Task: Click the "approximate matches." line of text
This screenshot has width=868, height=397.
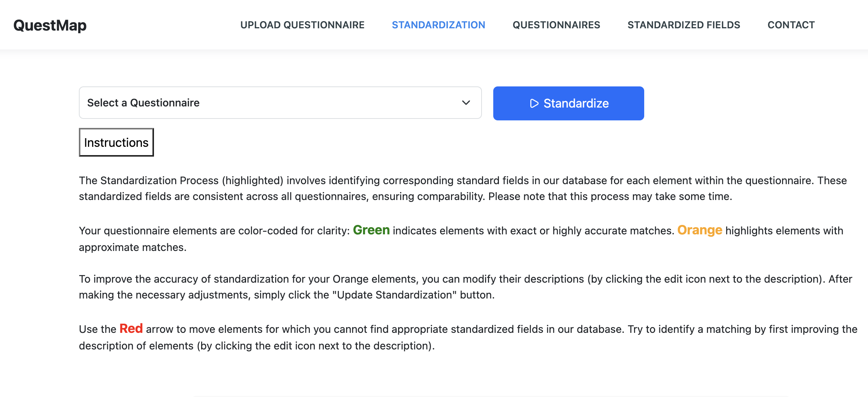Action: [x=133, y=247]
